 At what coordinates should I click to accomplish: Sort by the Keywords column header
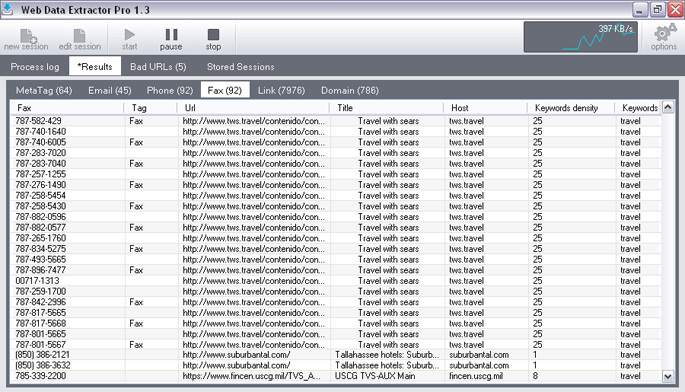click(x=638, y=108)
